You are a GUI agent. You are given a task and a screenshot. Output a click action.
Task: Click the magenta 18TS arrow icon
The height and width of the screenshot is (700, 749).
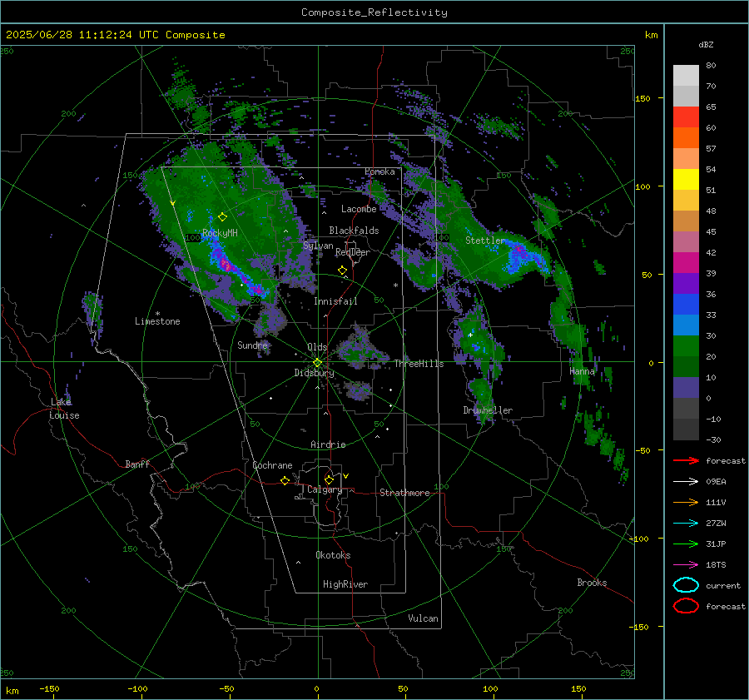[x=686, y=565]
